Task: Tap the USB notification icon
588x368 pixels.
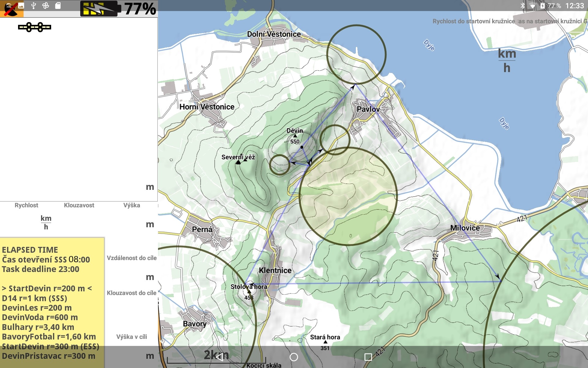Action: [x=34, y=5]
